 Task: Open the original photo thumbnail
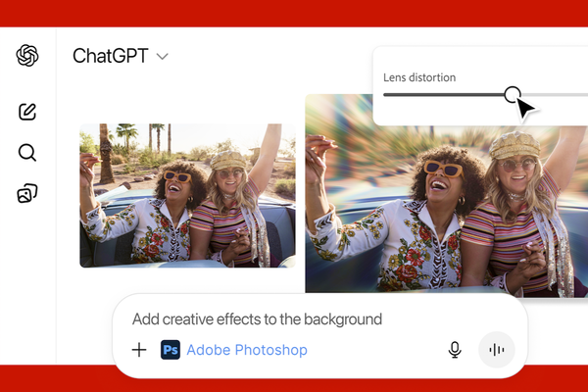pyautogui.click(x=187, y=195)
